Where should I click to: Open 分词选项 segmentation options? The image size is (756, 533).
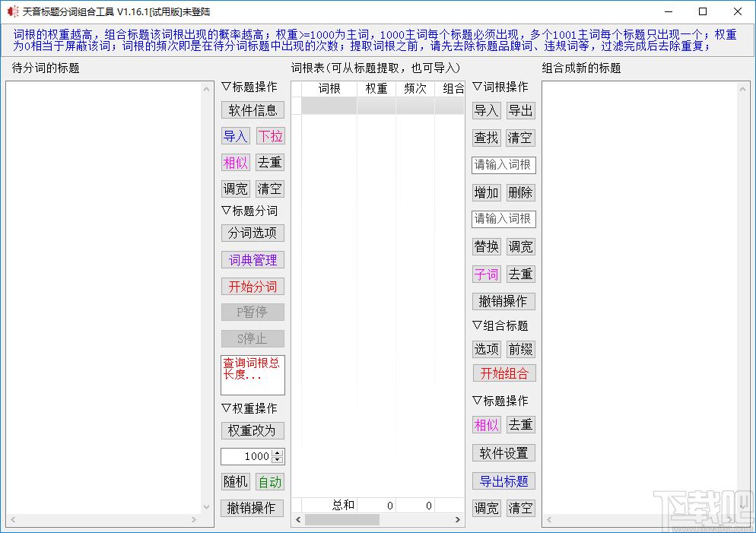pyautogui.click(x=252, y=233)
